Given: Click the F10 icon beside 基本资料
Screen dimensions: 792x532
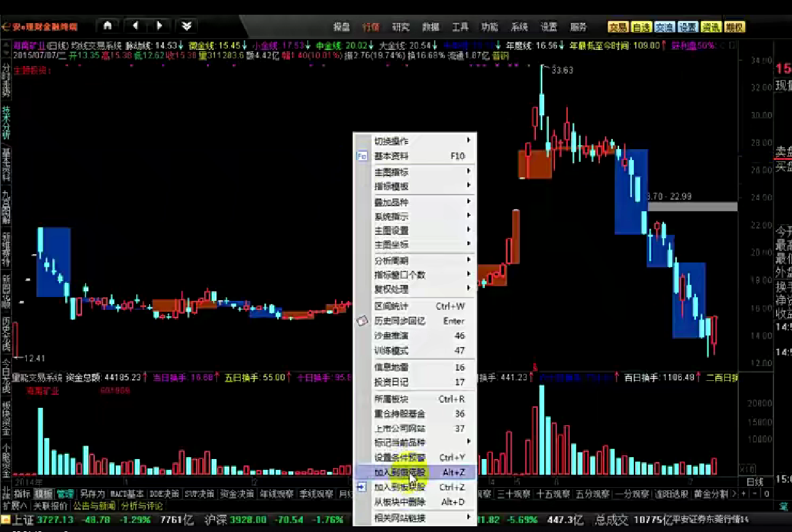Looking at the screenshot, I should tap(362, 156).
